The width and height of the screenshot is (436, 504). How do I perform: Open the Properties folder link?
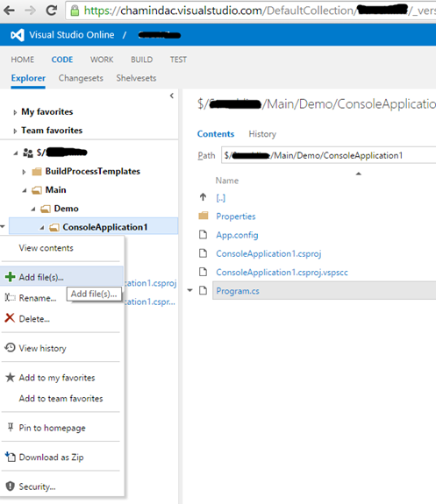236,217
